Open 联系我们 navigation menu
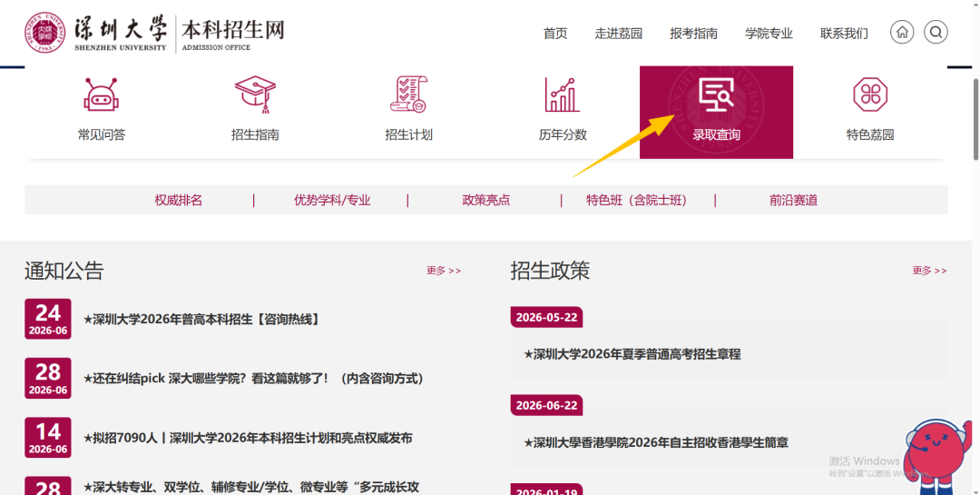 click(x=844, y=34)
